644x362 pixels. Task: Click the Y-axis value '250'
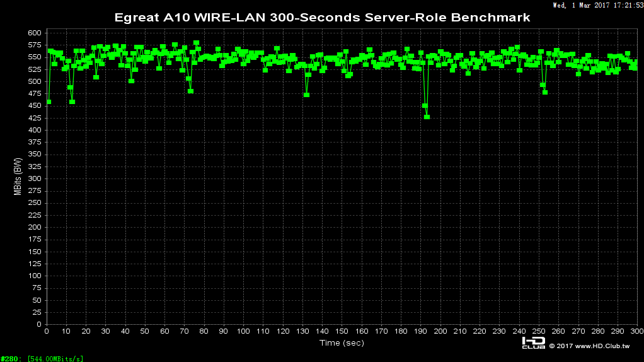point(35,203)
